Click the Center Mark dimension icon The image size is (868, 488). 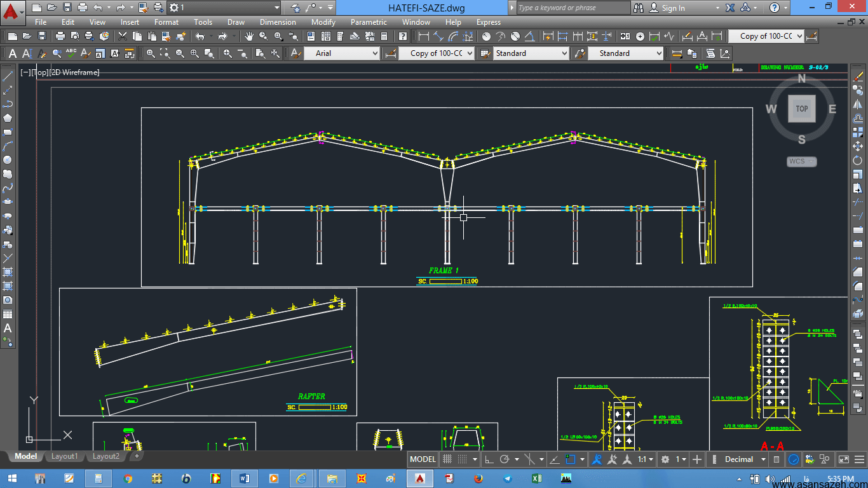point(640,36)
